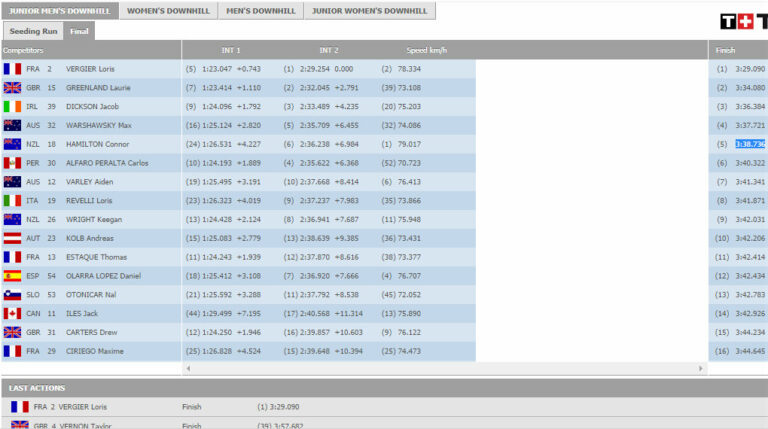The image size is (768, 429).
Task: Switch to the Seeding Run sub-tab
Action: 33,31
